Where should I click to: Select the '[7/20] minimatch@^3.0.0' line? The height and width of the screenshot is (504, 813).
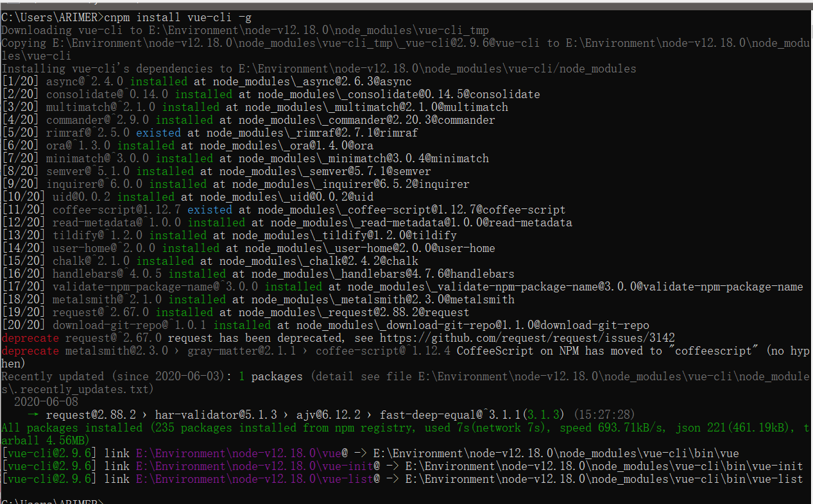245,158
